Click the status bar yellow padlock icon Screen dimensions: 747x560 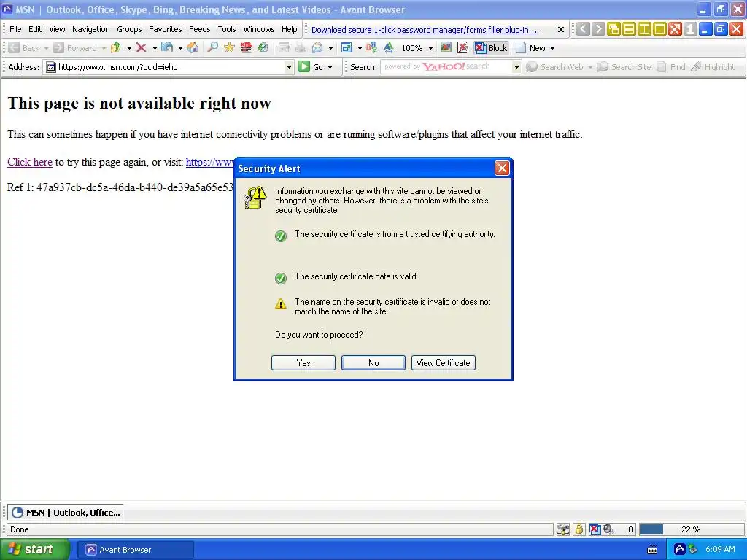(578, 529)
